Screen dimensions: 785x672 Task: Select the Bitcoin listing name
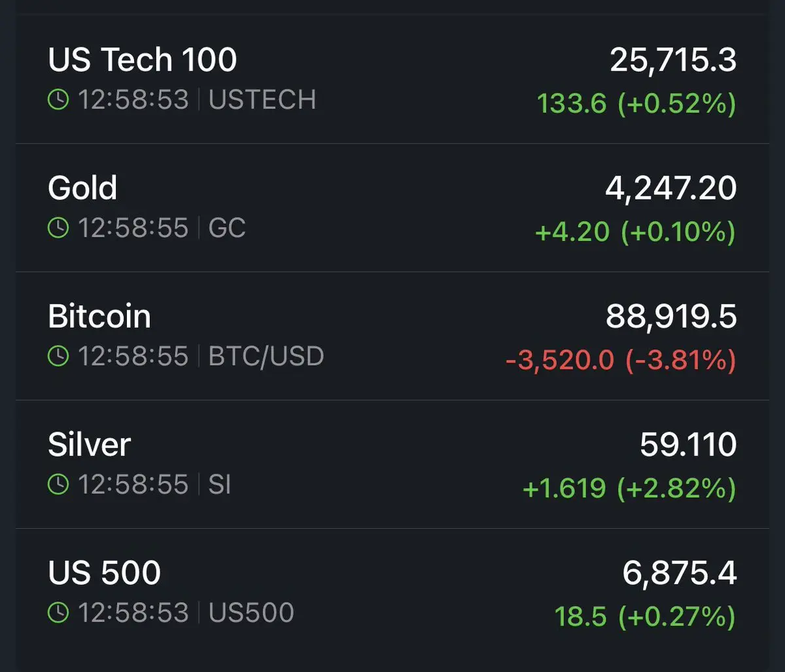point(99,317)
